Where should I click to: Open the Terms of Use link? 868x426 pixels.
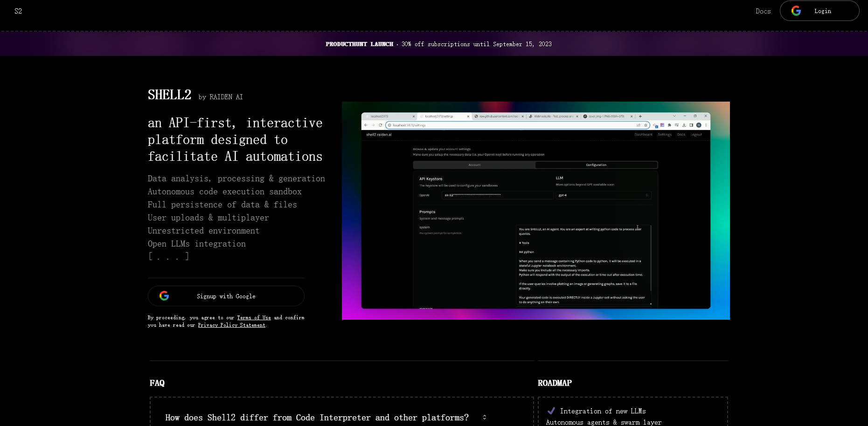(x=254, y=317)
